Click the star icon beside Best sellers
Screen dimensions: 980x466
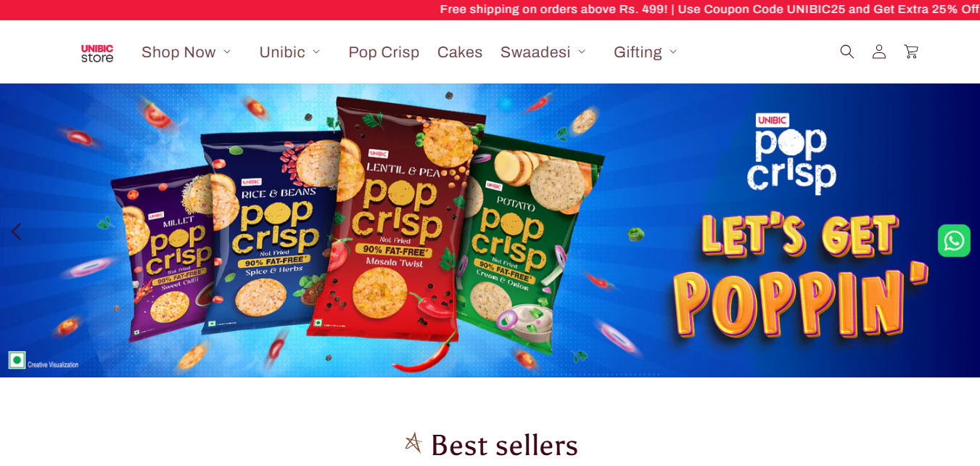[413, 443]
